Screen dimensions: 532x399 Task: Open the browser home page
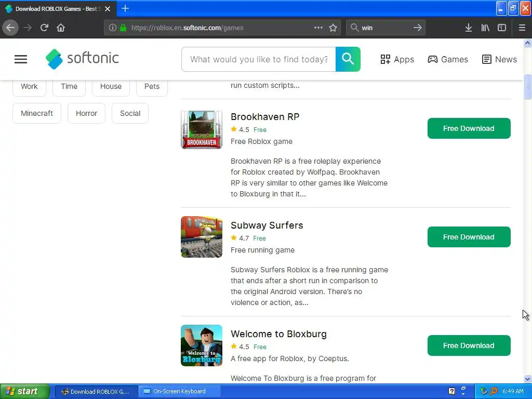[x=61, y=28]
